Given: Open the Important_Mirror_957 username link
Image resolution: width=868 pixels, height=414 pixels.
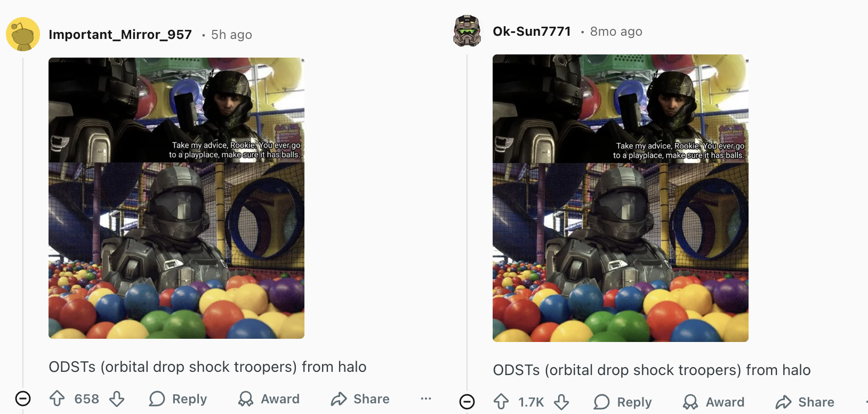Looking at the screenshot, I should [x=120, y=35].
